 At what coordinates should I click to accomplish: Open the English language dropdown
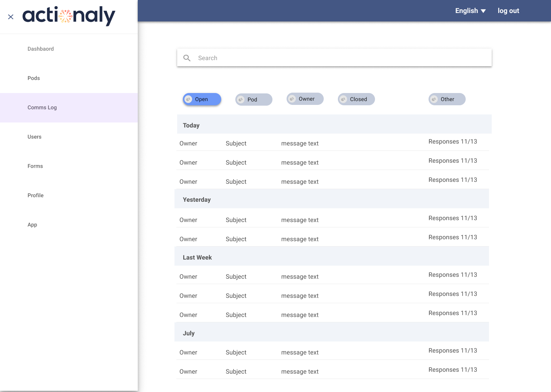470,11
